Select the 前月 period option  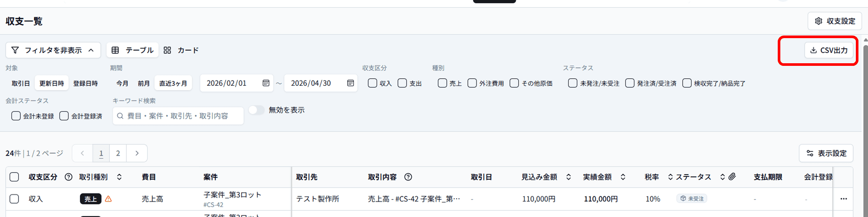tap(144, 83)
